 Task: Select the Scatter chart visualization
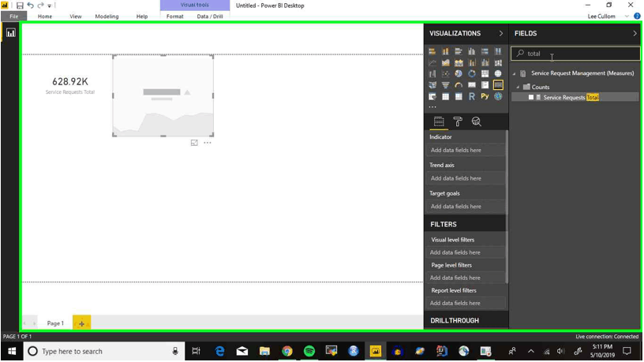click(445, 74)
